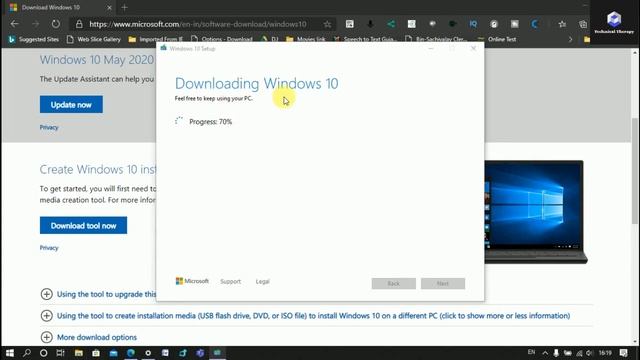This screenshot has height=360, width=640.
Task: Open Cortana circle in the taskbar
Action: click(x=44, y=353)
